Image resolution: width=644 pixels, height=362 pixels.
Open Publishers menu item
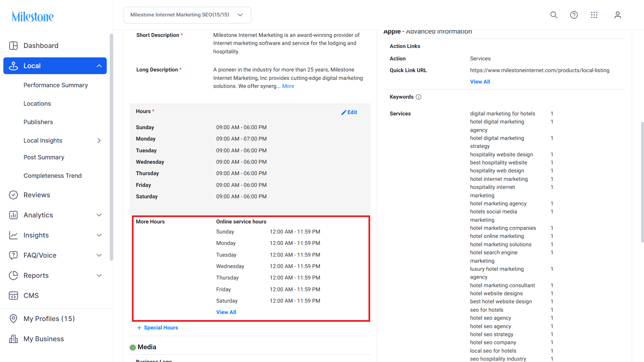[38, 122]
